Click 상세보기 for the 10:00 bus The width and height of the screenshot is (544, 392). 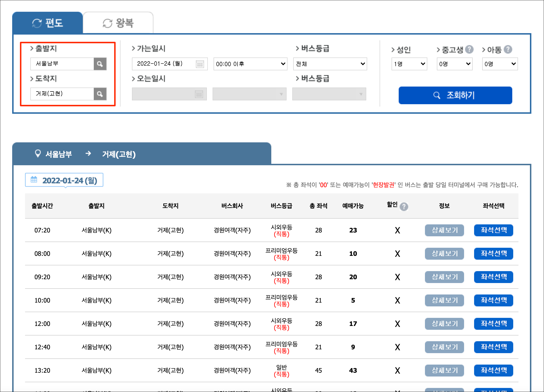tap(444, 300)
